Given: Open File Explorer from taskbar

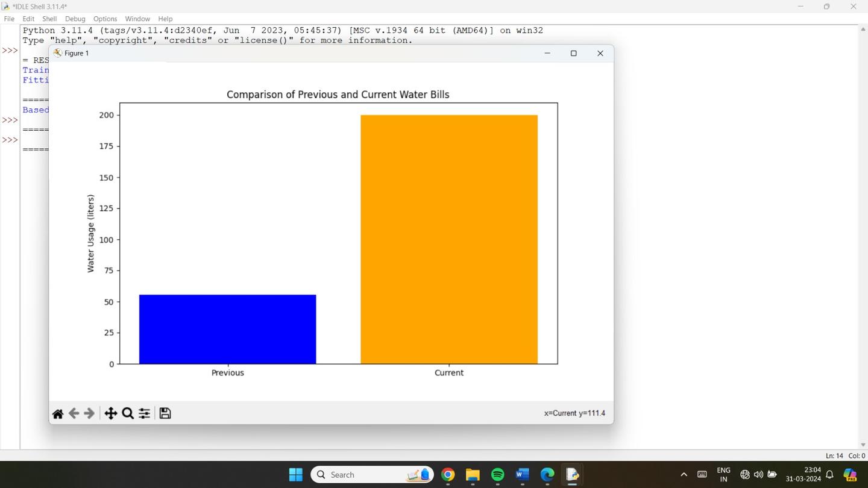Looking at the screenshot, I should [473, 475].
